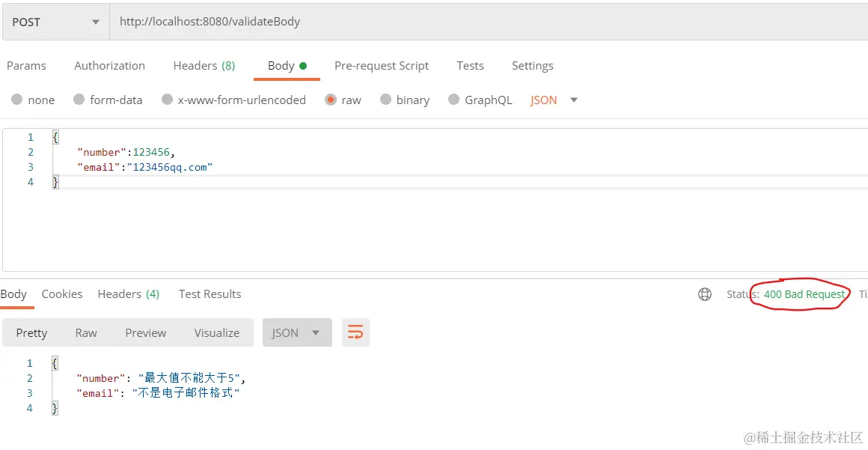The height and width of the screenshot is (450, 868).
Task: Select the GraphQL body radio button
Action: (x=454, y=100)
